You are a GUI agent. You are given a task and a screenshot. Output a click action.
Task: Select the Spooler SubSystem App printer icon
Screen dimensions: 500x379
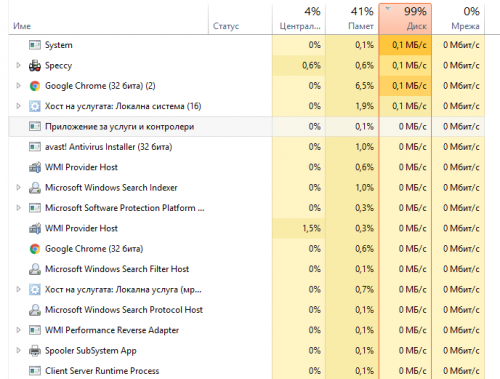(x=35, y=351)
